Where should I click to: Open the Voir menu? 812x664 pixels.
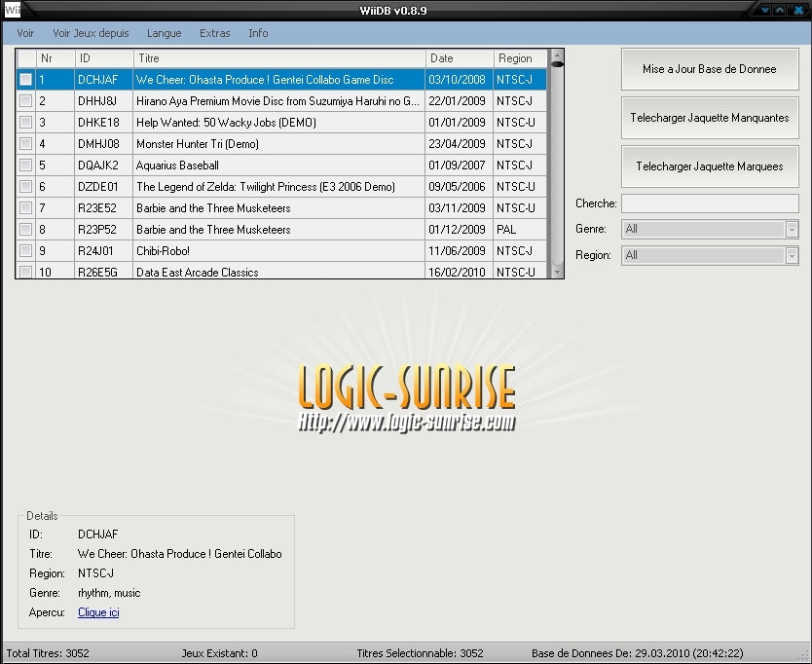[25, 33]
